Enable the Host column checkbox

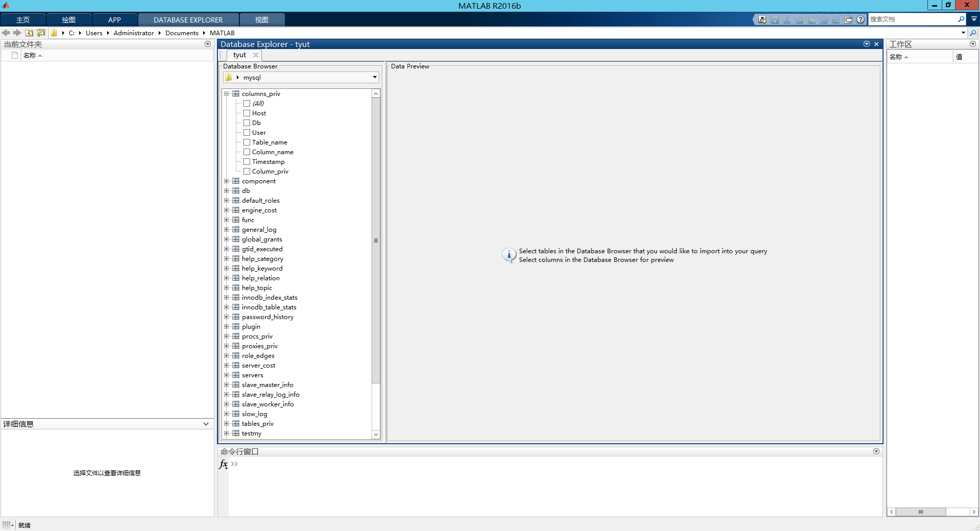tap(247, 113)
